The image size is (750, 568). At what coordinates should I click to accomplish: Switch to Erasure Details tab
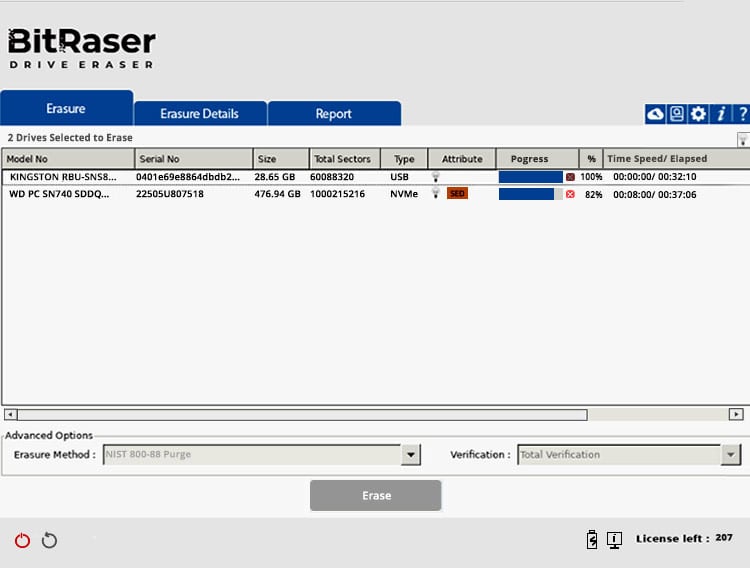199,113
